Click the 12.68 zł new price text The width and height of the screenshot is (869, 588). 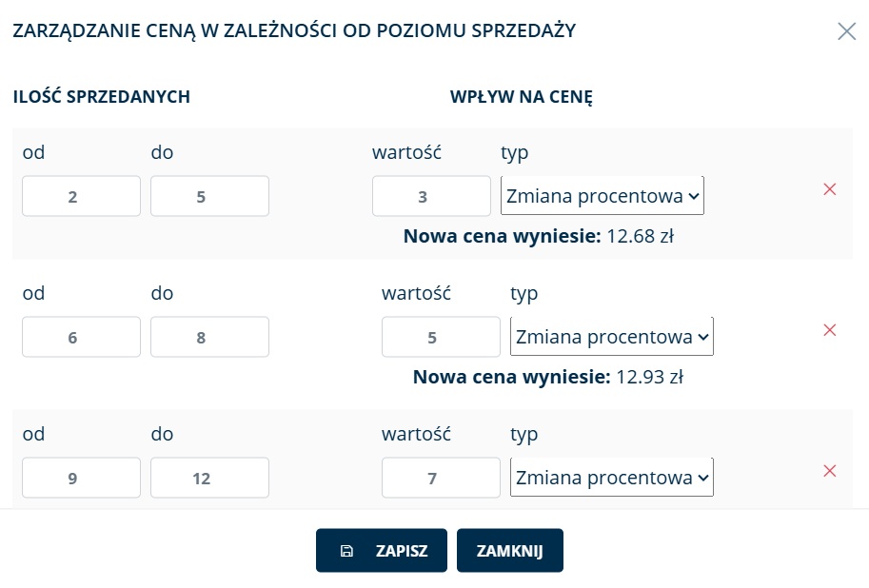point(641,237)
